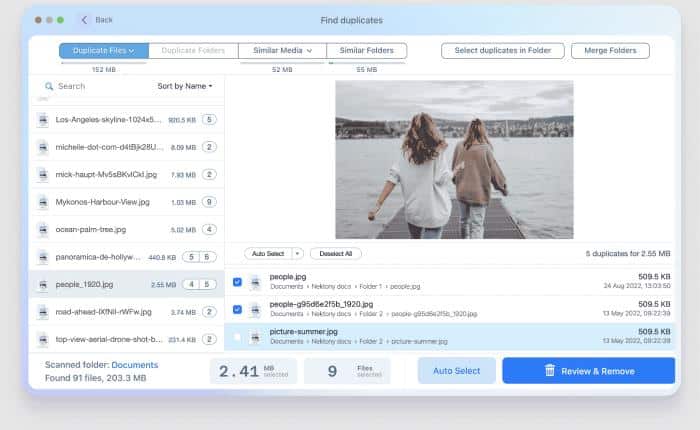
Task: Click picture-summer.jpg duplicate file name
Action: coord(304,332)
